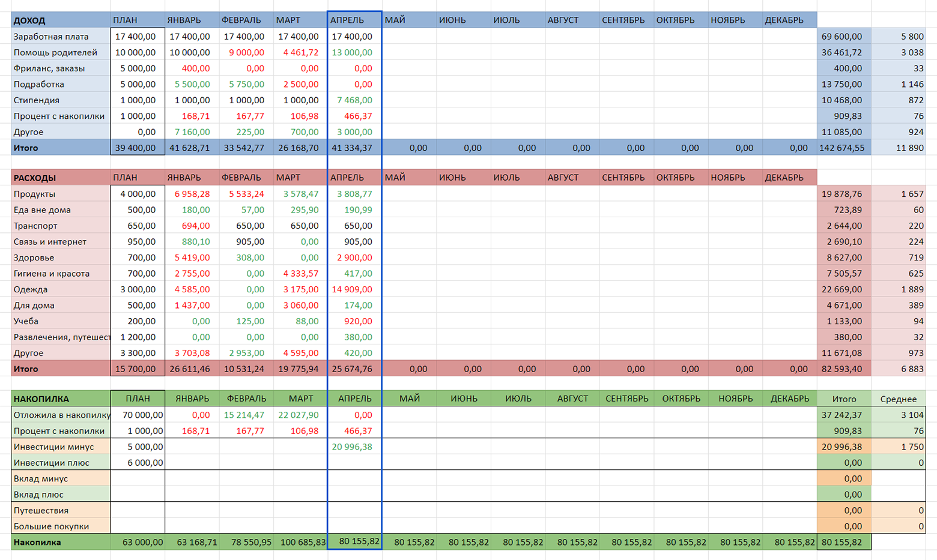Screen dimensions: 937x560
Task: Select the 70 000,00 plan cell
Action: pyautogui.click(x=138, y=415)
